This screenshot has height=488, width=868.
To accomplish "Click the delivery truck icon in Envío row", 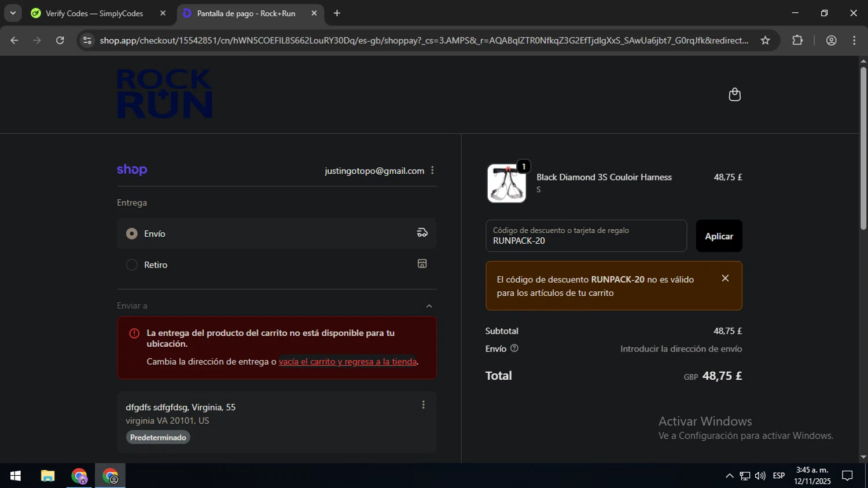I will (422, 233).
